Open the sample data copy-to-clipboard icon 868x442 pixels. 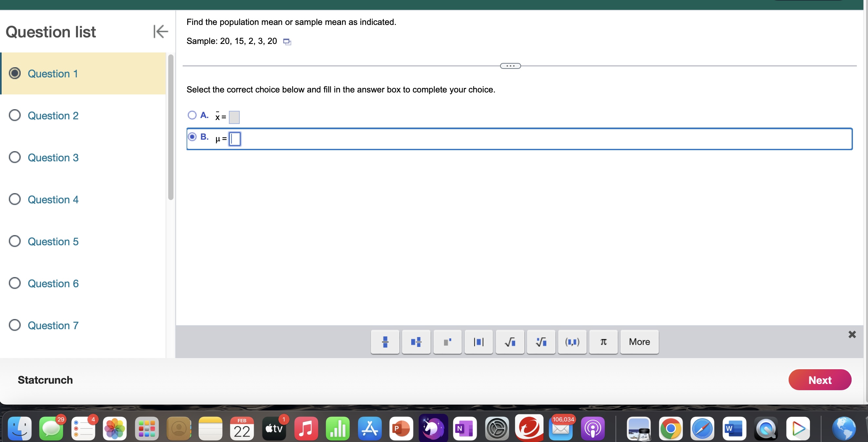click(x=287, y=41)
